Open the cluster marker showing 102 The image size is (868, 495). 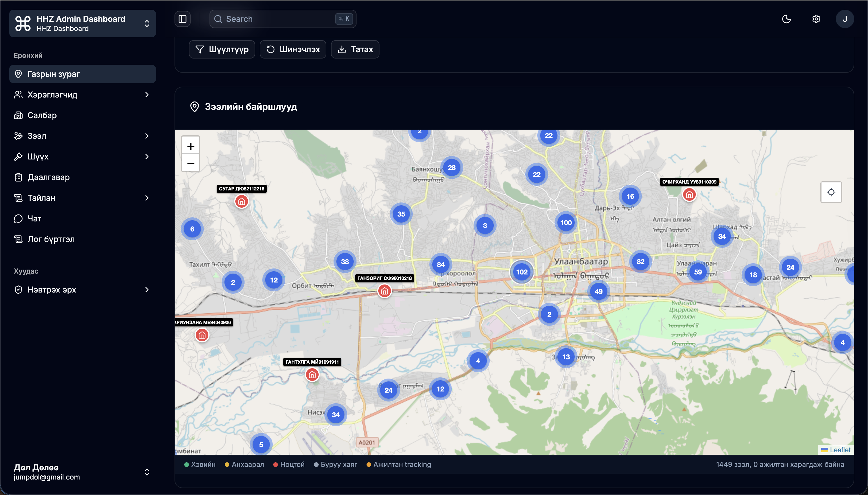tap(522, 272)
